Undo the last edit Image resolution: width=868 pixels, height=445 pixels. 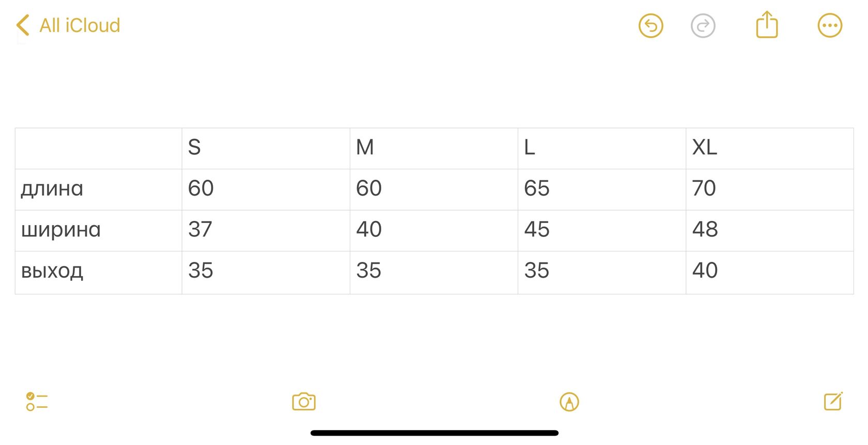click(x=650, y=26)
